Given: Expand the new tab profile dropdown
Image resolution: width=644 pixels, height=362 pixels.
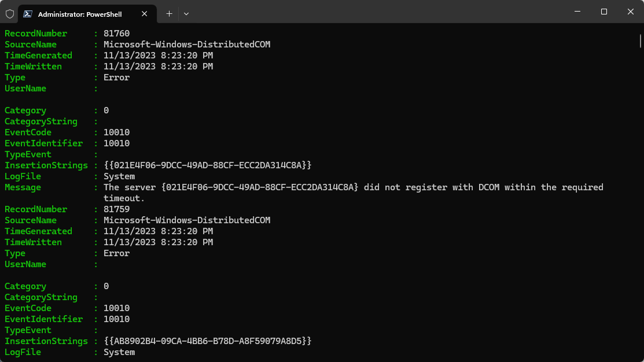Looking at the screenshot, I should tap(186, 13).
